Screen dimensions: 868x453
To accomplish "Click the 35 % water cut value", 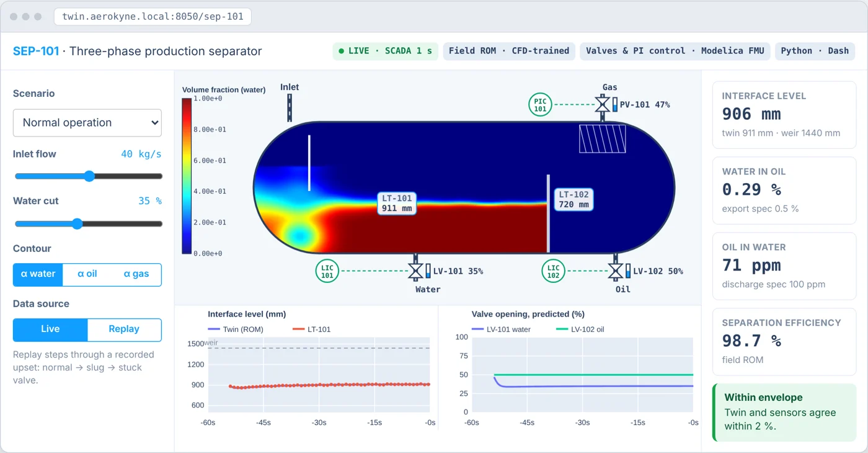I will point(150,201).
